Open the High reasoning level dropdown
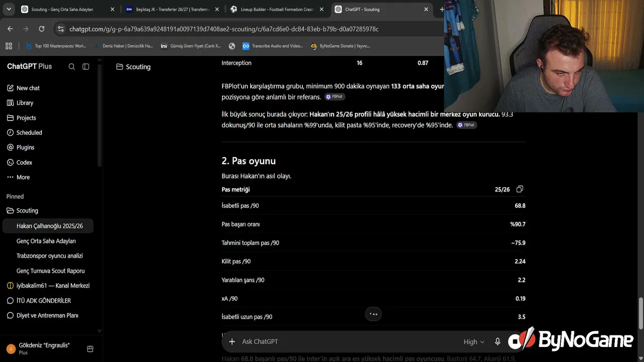 [x=474, y=342]
